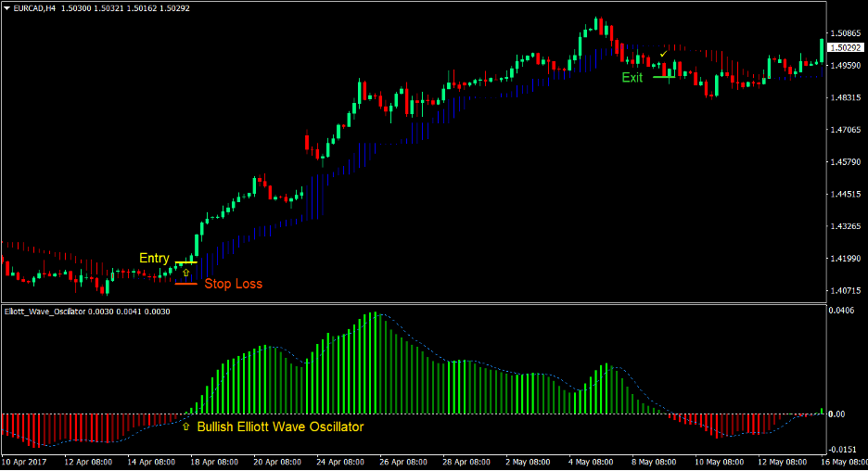Click the -0.0151 oscillator scale value
The image size is (868, 471).
[x=843, y=450]
